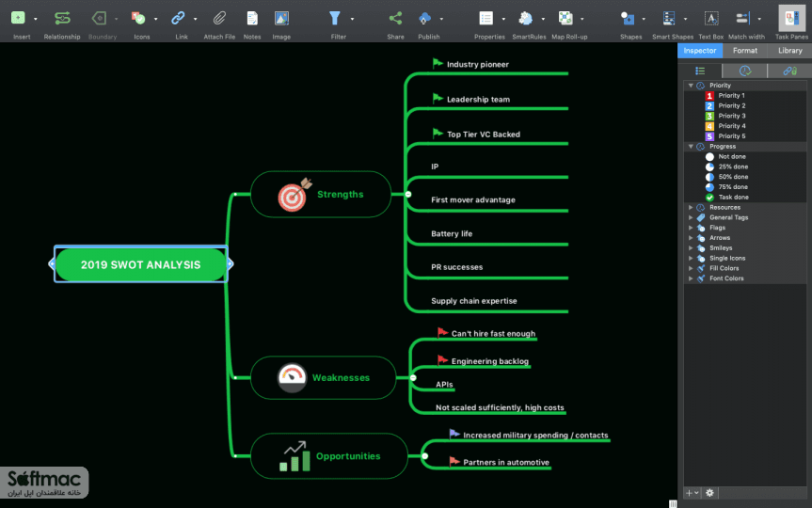
Task: Collapse the Weaknesses branch toggle
Action: tap(413, 377)
